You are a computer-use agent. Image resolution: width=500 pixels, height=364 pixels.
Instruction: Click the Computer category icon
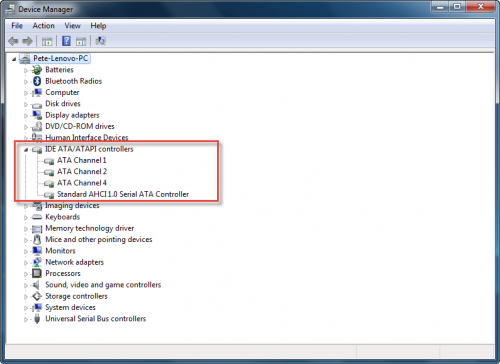click(x=37, y=92)
